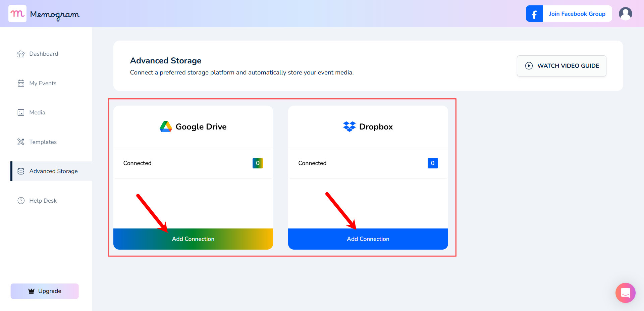Viewport: 644px width, 311px height.
Task: Click the Upgrade button label
Action: [50, 291]
